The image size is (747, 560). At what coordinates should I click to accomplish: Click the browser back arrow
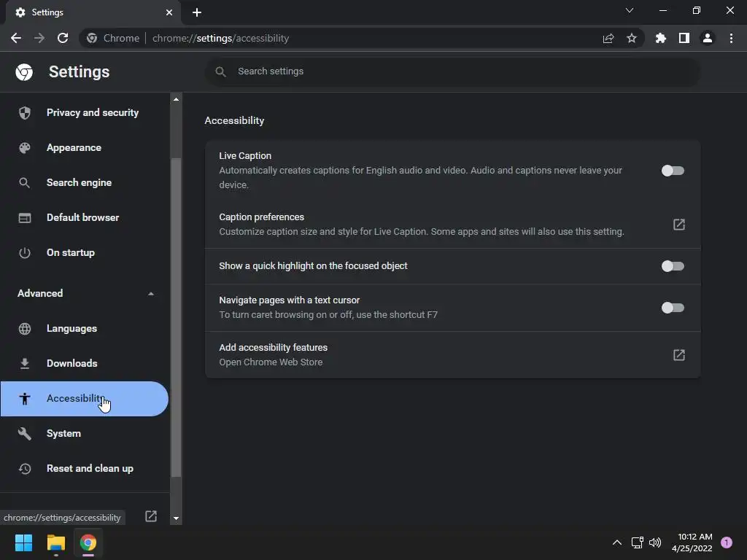[16, 38]
